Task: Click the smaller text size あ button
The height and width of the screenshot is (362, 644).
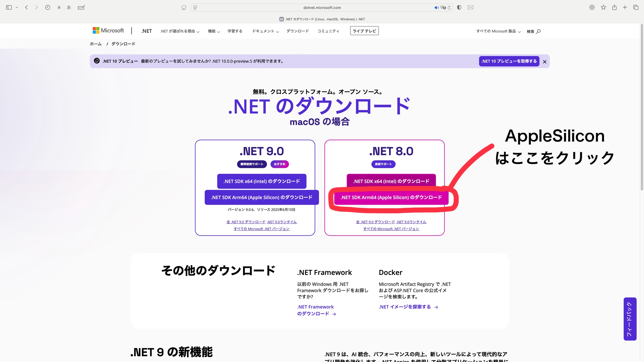Action: (x=59, y=8)
